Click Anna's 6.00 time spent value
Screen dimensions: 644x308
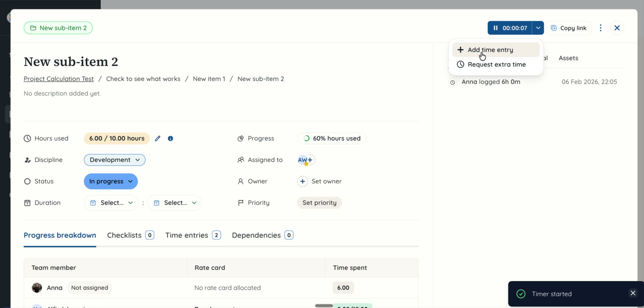tap(343, 288)
